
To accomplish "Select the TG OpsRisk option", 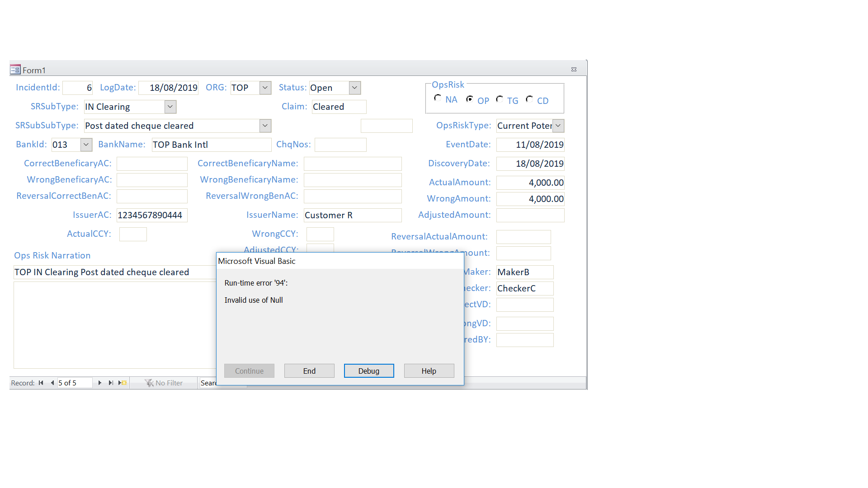I will [500, 99].
